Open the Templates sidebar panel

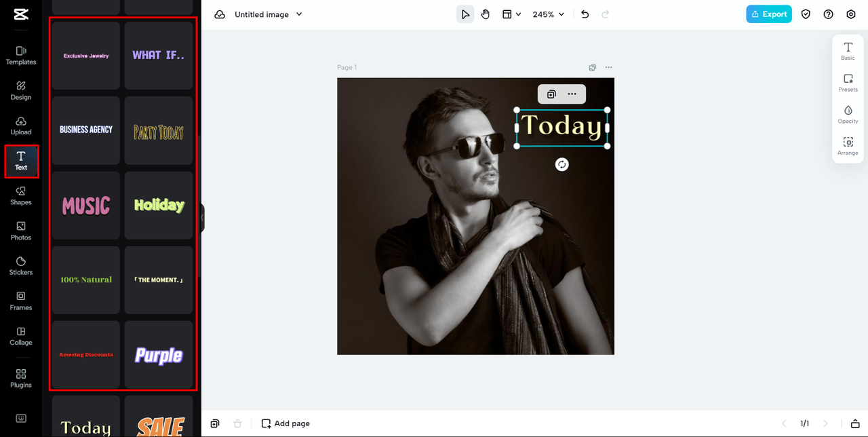(x=21, y=56)
